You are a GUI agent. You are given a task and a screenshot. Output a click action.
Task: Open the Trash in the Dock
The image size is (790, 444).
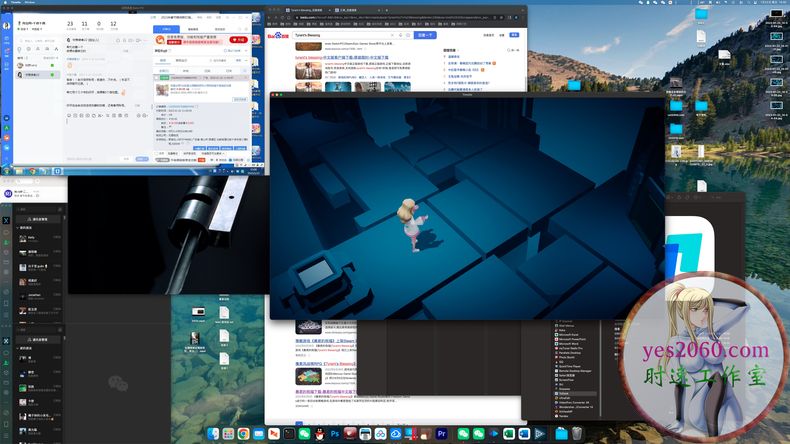click(576, 433)
